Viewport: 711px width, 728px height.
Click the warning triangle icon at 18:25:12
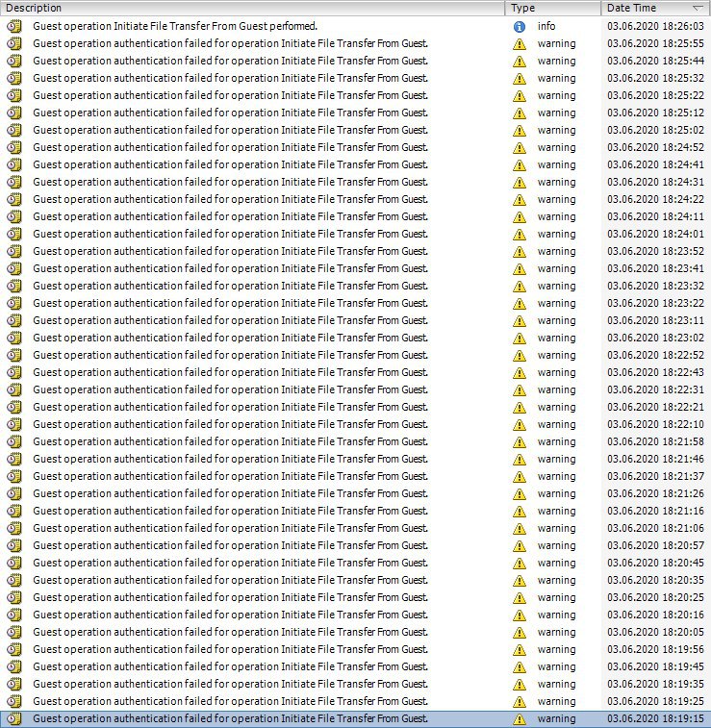click(520, 113)
